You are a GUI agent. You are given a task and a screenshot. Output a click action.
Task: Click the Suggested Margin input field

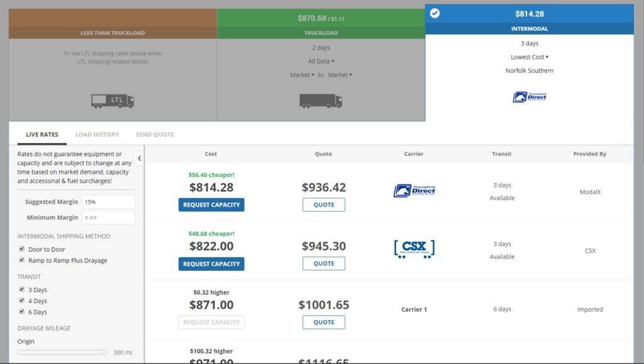(108, 202)
